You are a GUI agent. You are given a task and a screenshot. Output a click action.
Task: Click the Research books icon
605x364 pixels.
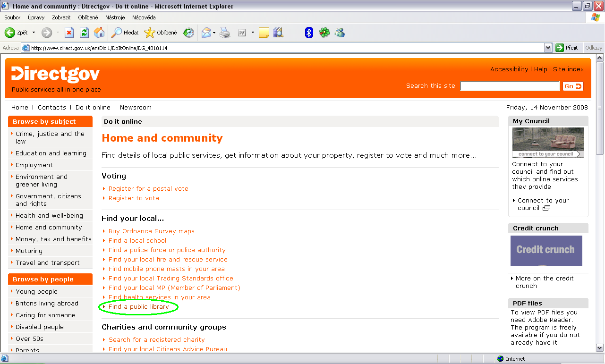(x=278, y=33)
